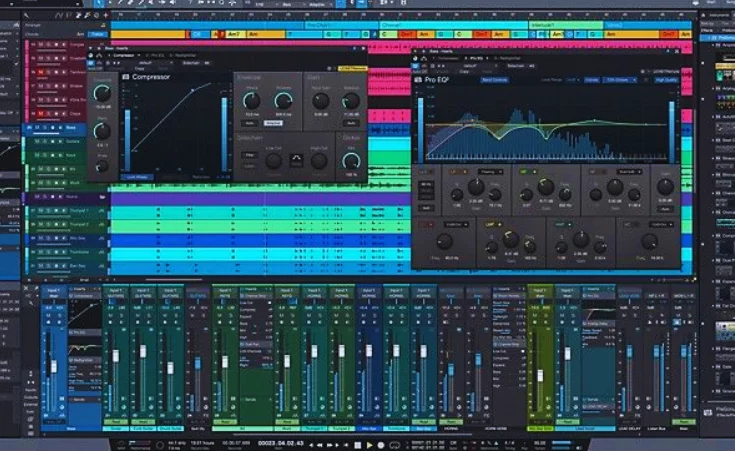Pin the Compressor plugin window
The width and height of the screenshot is (735, 451).
pyautogui.click(x=355, y=48)
